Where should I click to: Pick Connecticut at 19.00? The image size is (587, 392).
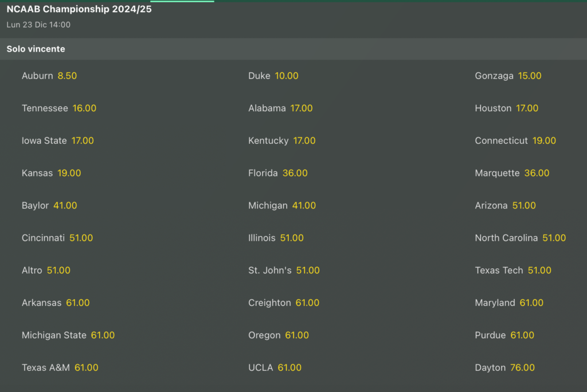515,140
